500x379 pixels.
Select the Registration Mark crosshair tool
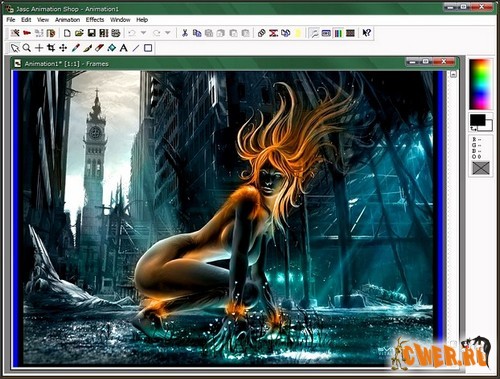39,48
